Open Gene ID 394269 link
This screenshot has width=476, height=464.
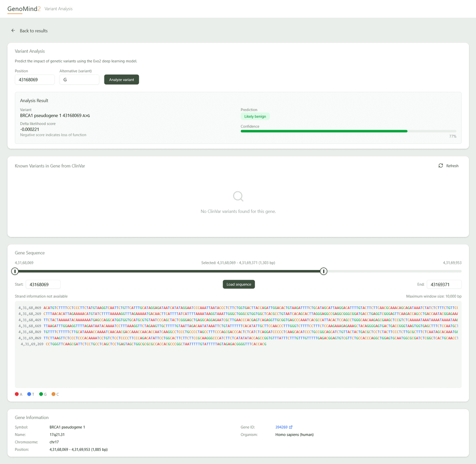(x=281, y=427)
